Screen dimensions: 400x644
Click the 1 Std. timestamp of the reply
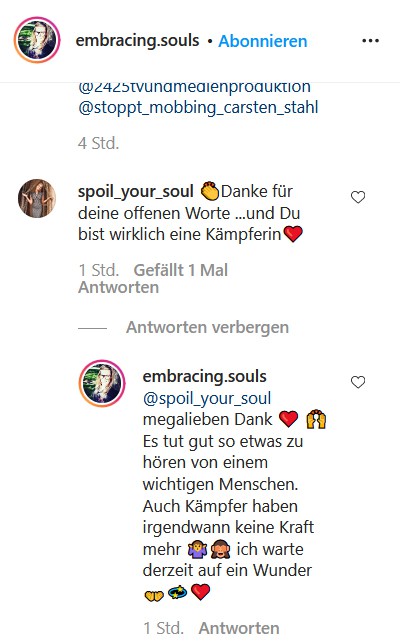pyautogui.click(x=163, y=628)
